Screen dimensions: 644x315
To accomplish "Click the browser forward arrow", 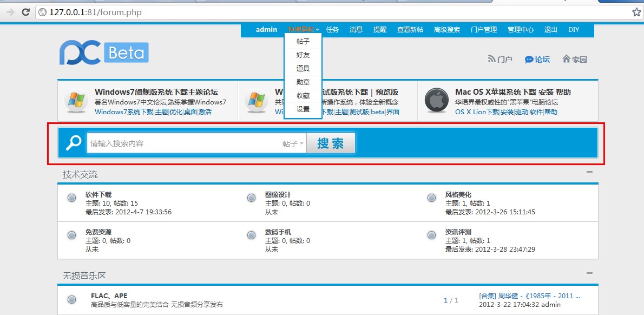I will tap(10, 12).
